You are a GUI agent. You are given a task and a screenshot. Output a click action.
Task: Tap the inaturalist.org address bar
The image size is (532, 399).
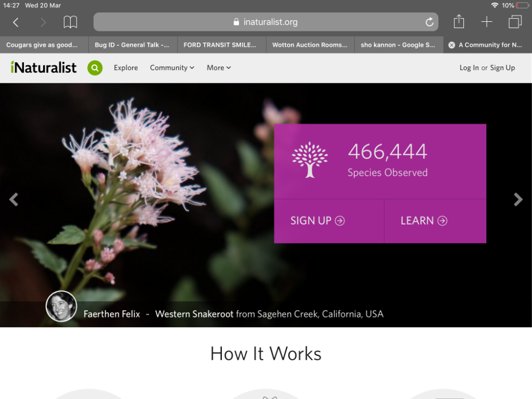(265, 22)
